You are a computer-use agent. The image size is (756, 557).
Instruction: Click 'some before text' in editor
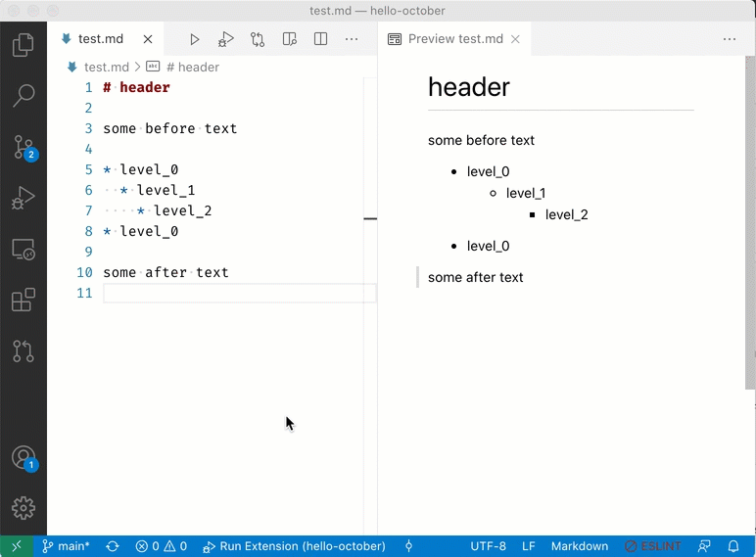[170, 128]
